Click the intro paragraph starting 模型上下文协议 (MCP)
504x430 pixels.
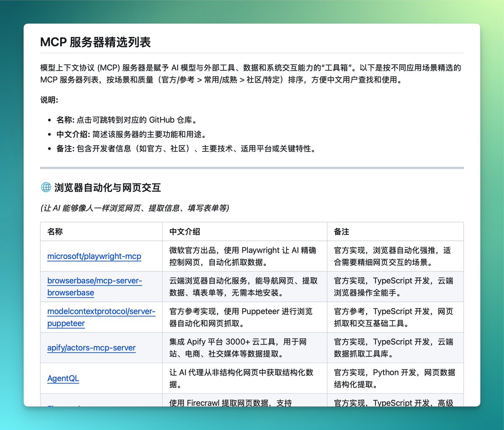point(251,74)
